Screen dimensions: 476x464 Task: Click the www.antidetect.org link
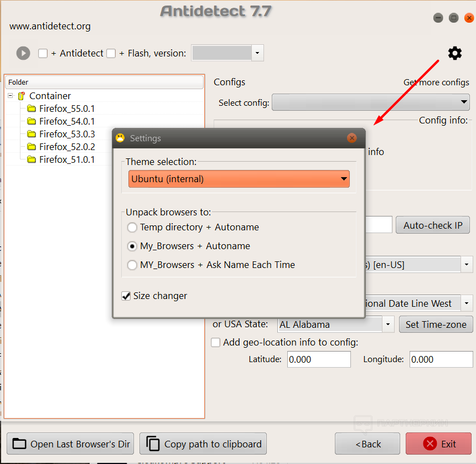click(50, 27)
